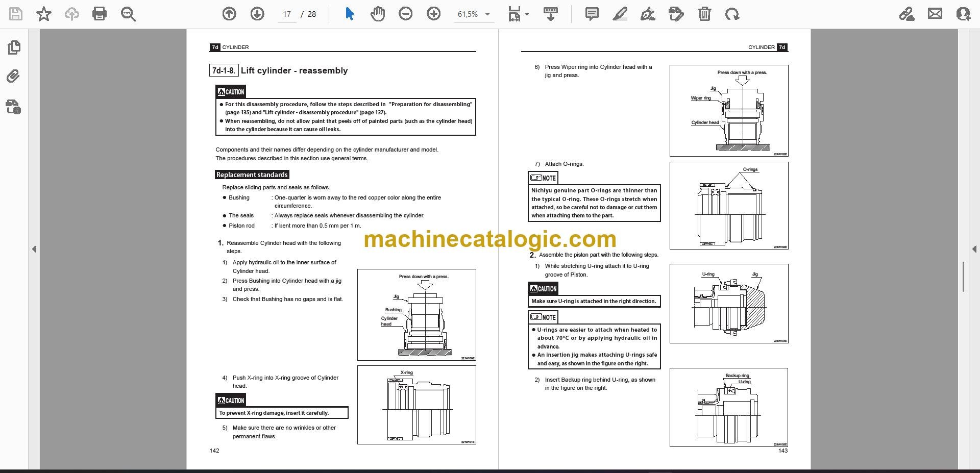Send the file by email envelope icon

click(935, 14)
